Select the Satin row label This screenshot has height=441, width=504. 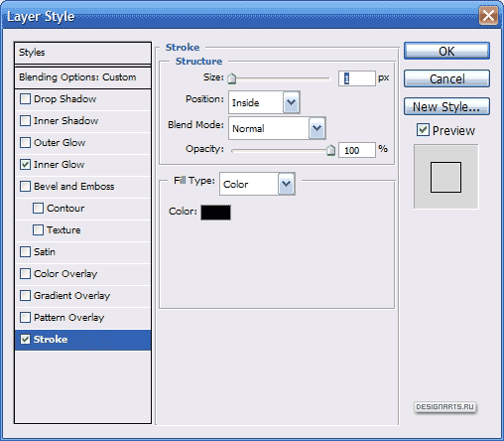click(x=45, y=252)
